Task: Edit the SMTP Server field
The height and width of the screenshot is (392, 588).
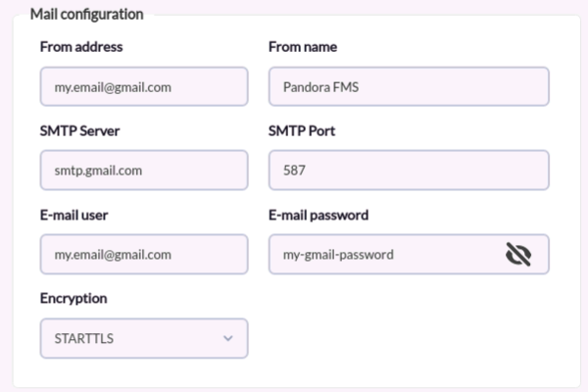Action: click(x=144, y=171)
